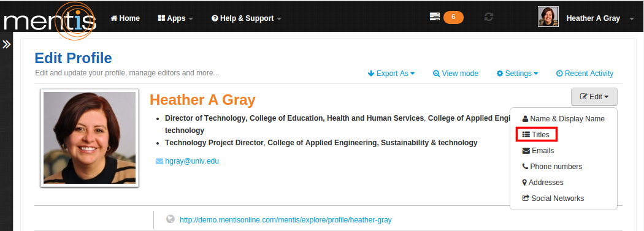Click the refresh sync icon
Viewport: 644px width, 231px height.
point(488,17)
